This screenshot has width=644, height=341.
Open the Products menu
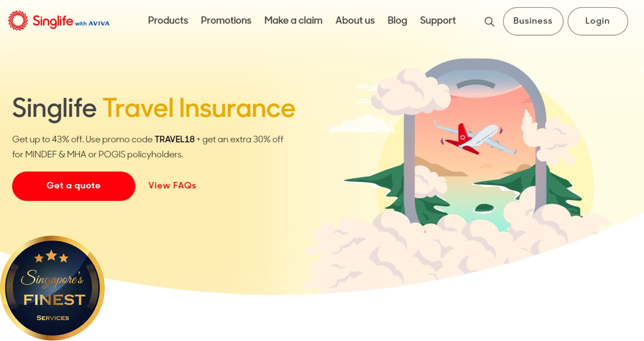click(168, 20)
